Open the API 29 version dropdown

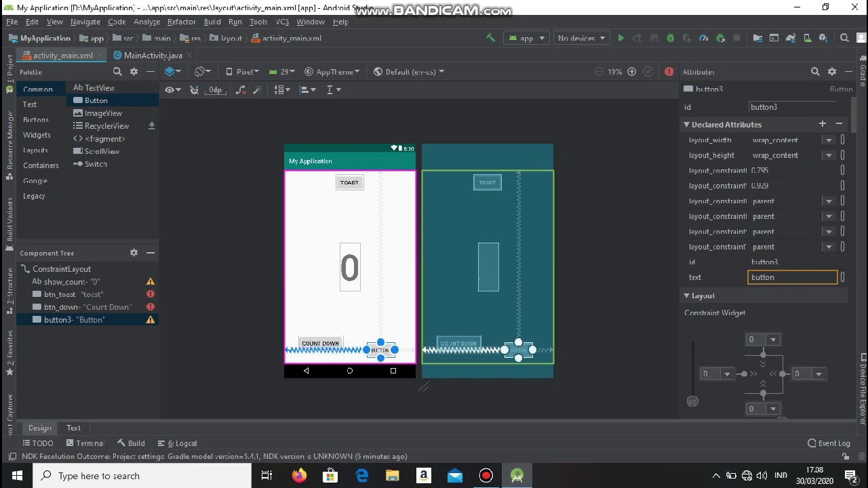[x=281, y=72]
